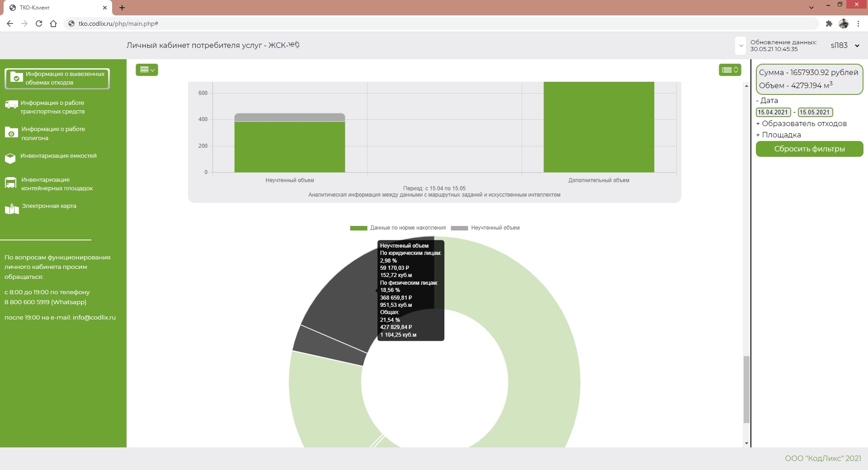Toggle Данные по норме накопления legend swatch
The image size is (868, 470).
359,228
